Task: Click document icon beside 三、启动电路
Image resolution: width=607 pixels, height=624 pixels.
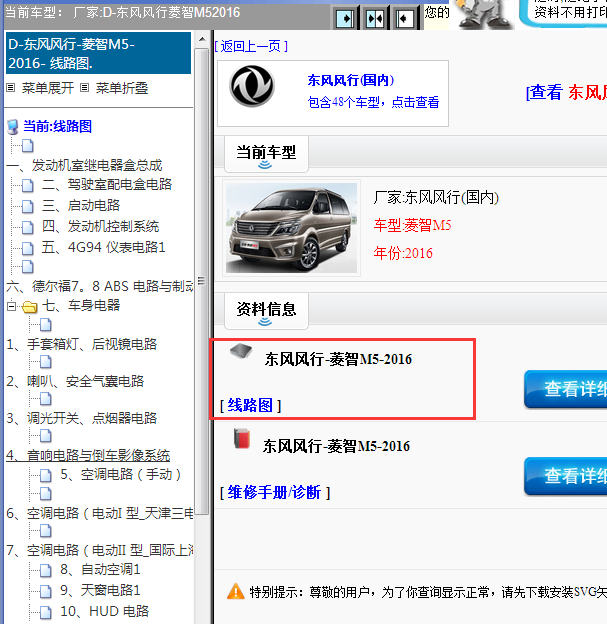Action: [27, 206]
